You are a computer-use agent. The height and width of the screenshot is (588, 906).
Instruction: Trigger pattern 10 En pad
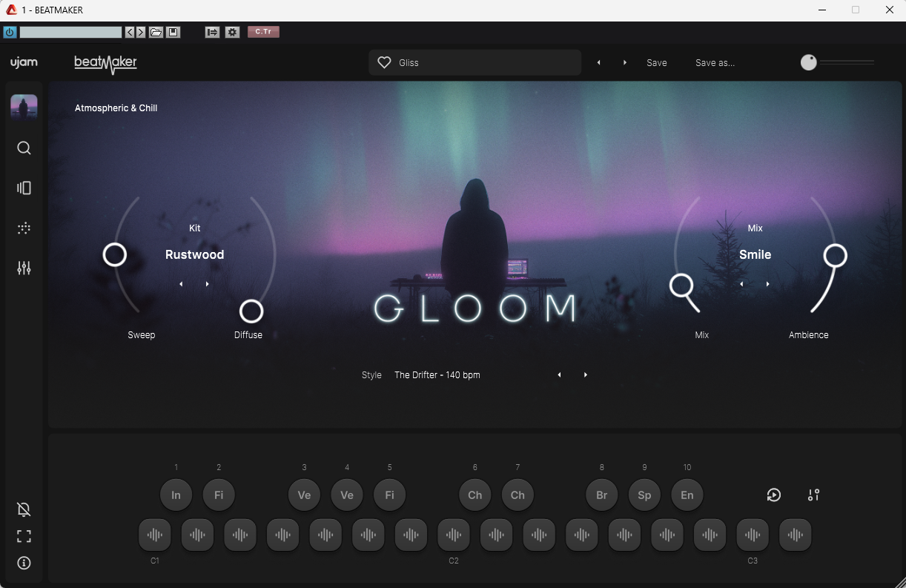point(687,495)
